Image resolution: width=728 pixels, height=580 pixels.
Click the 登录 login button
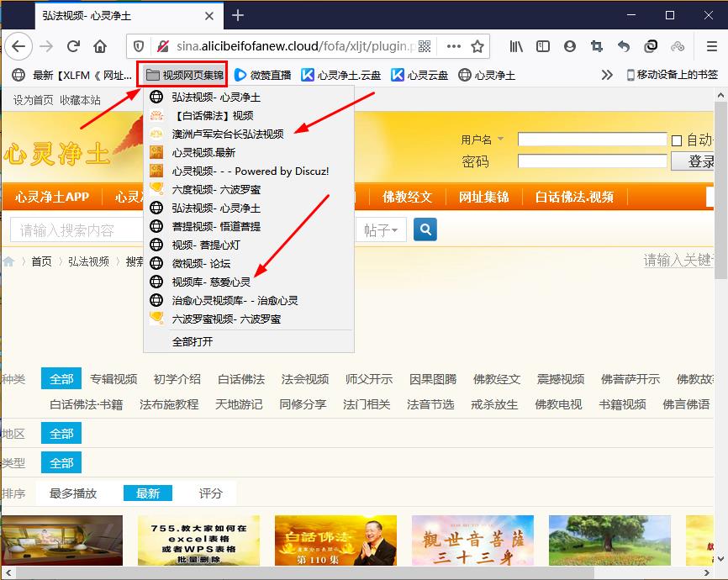(x=693, y=161)
